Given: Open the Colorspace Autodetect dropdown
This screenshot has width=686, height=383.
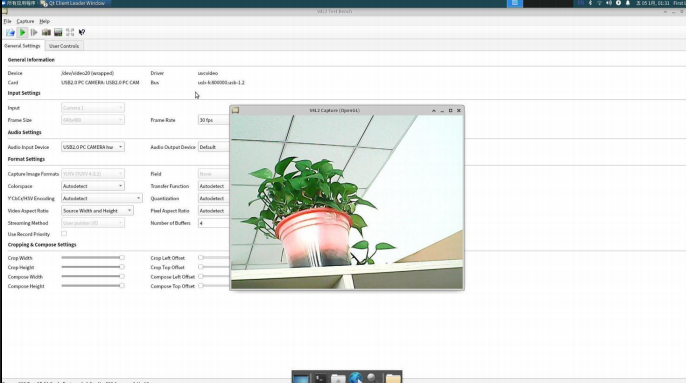Looking at the screenshot, I should pos(93,186).
